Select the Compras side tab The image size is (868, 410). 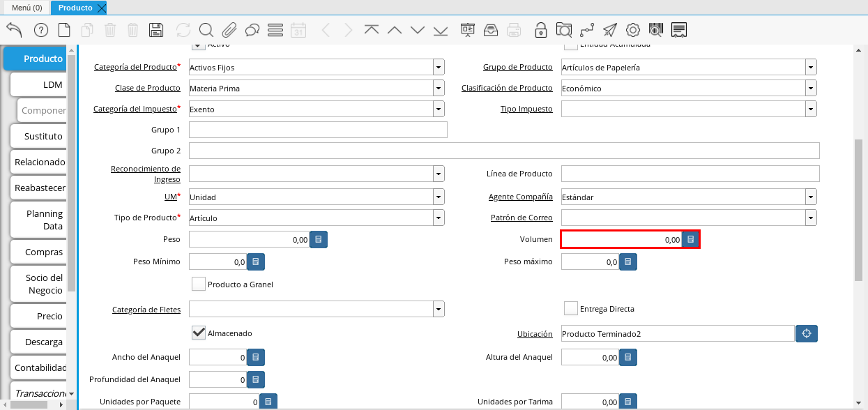43,252
